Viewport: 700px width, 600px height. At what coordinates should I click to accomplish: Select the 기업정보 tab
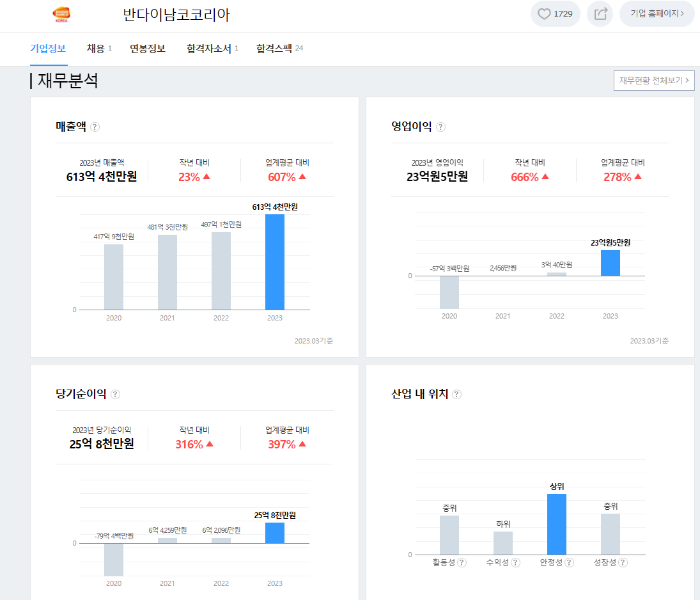[x=48, y=48]
